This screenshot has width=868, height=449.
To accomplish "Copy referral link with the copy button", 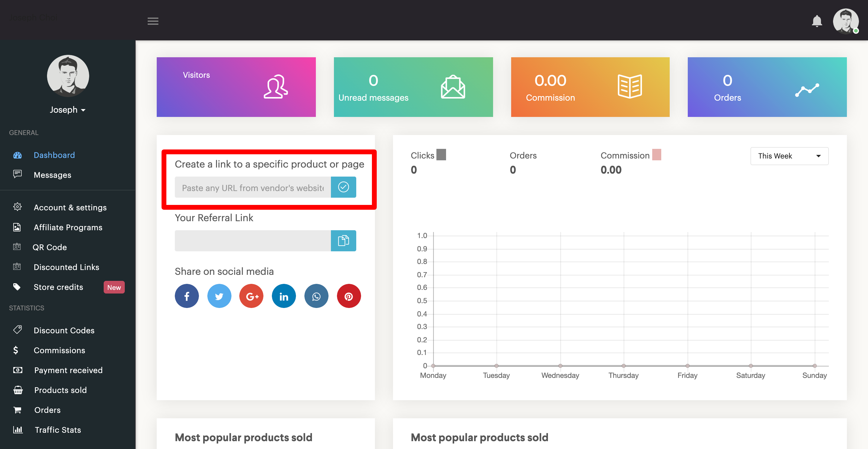I will pos(343,240).
